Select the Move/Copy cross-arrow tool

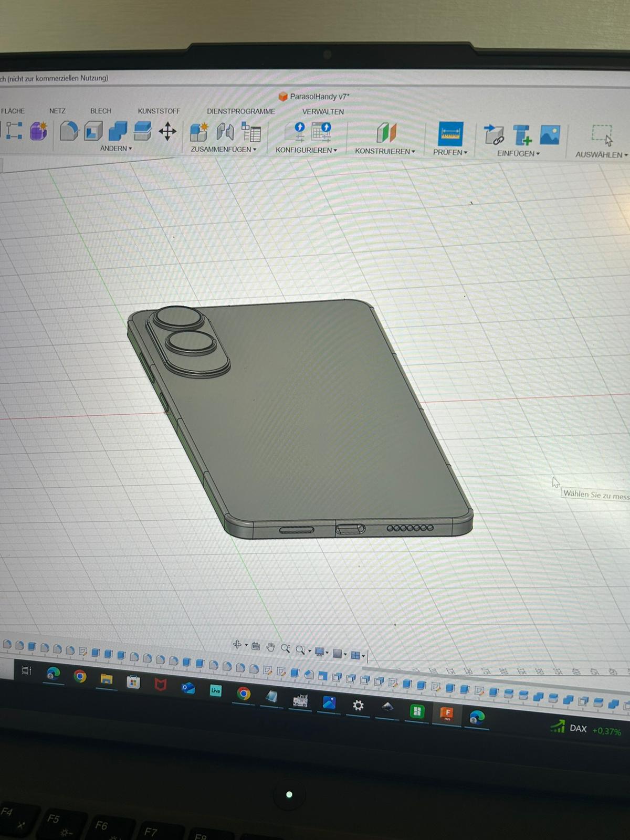[x=167, y=131]
